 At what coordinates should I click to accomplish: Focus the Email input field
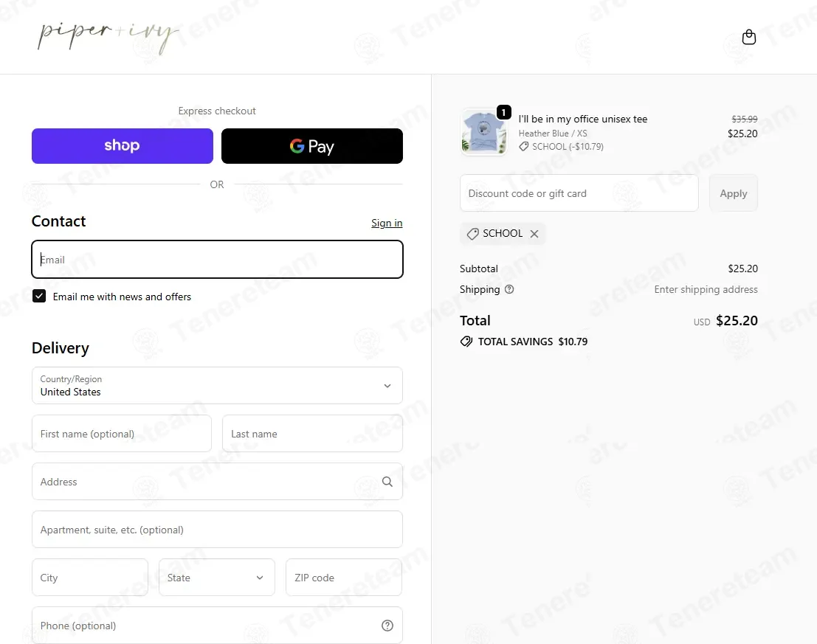click(x=217, y=259)
